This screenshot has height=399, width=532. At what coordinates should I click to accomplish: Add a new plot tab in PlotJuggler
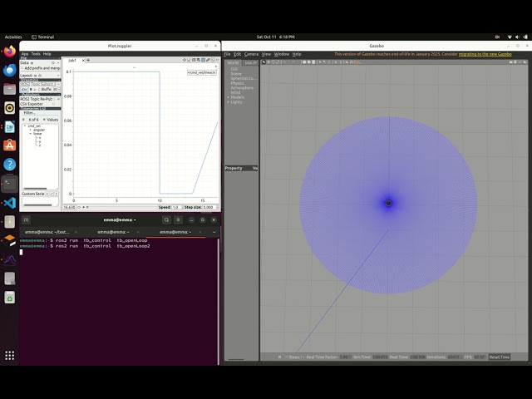coord(88,60)
